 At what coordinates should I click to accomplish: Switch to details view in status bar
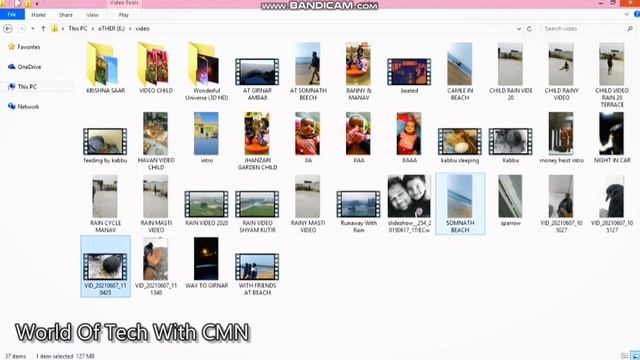[624, 356]
